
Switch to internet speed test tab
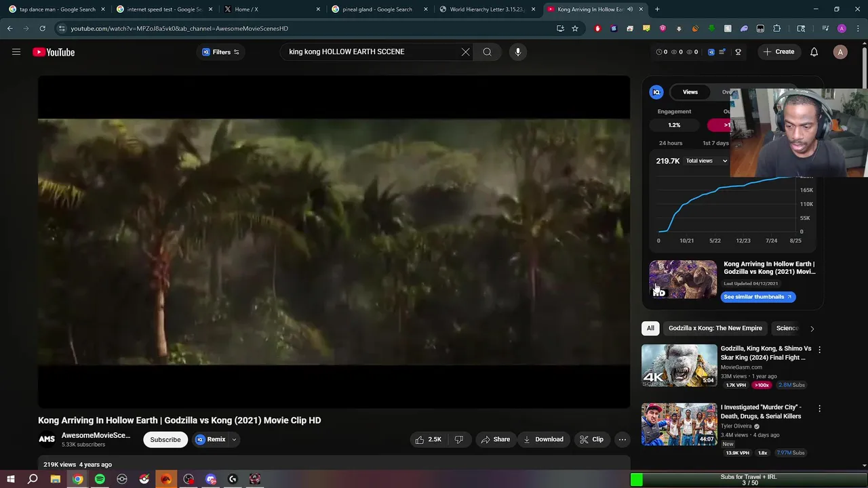click(x=163, y=9)
